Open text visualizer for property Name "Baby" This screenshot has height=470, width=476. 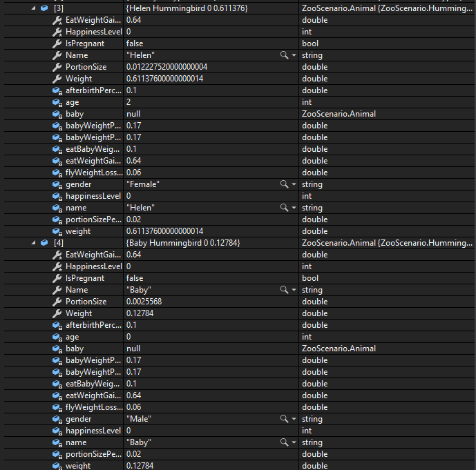click(284, 290)
